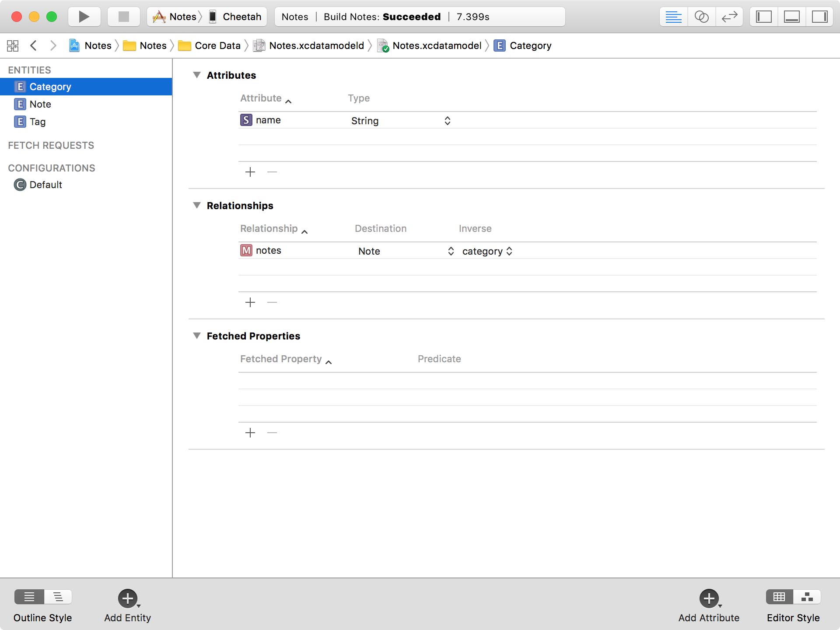840x630 pixels.
Task: Select table Editor Style view
Action: pyautogui.click(x=779, y=596)
